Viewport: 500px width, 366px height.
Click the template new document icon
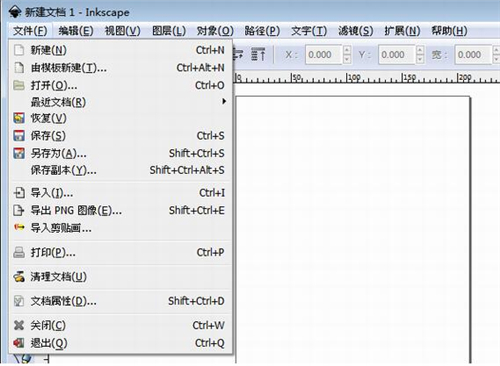pos(19,68)
